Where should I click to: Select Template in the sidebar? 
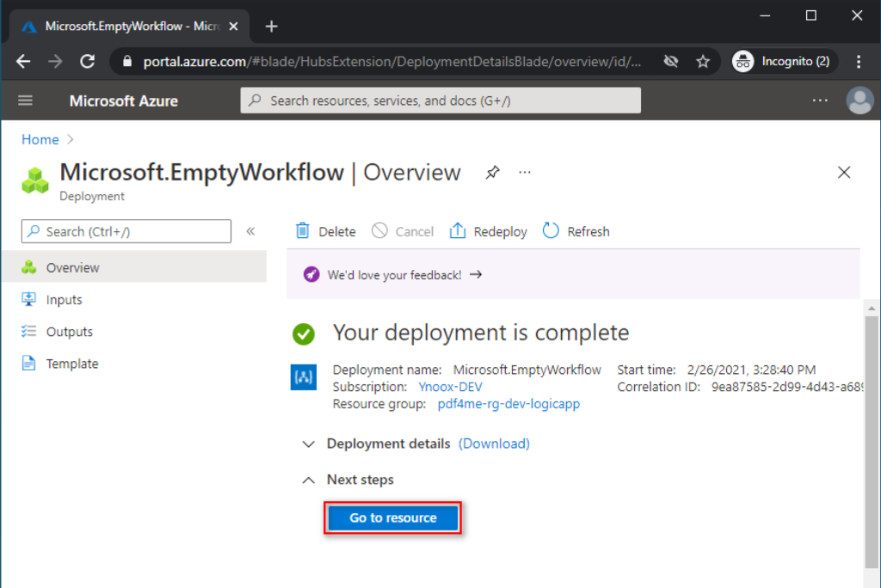coord(72,364)
